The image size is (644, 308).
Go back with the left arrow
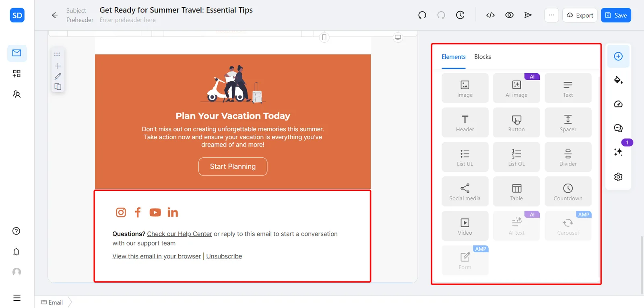click(x=55, y=15)
